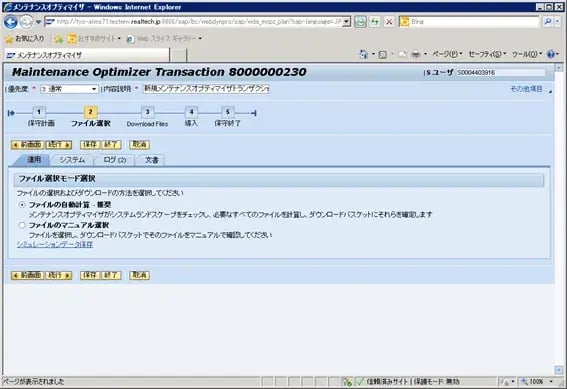Click the popup blocker status bar icon
The image size is (567, 389).
(348, 381)
